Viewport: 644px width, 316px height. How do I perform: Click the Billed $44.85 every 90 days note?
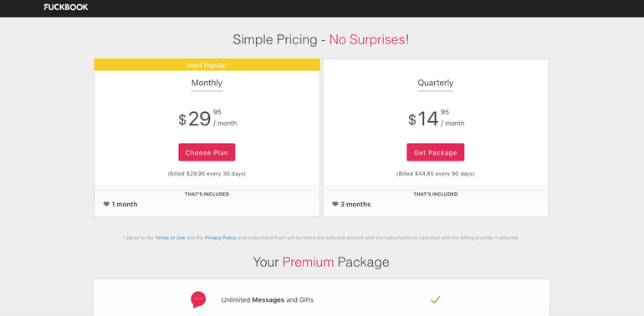pos(436,174)
